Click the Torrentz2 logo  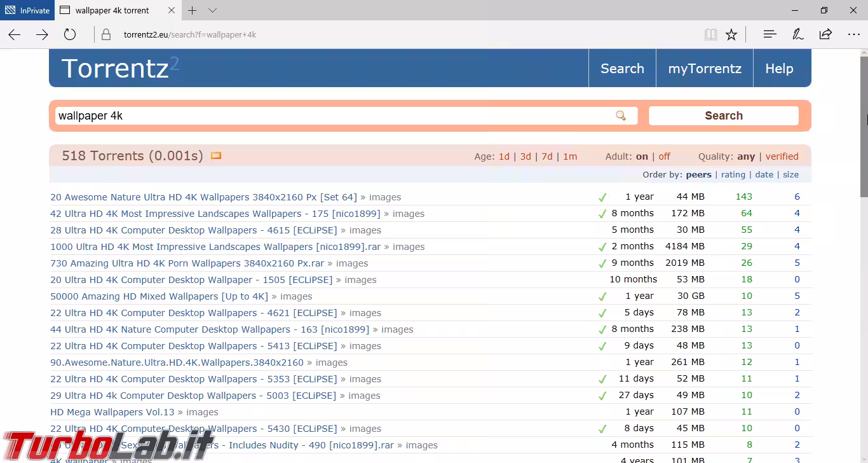point(120,68)
